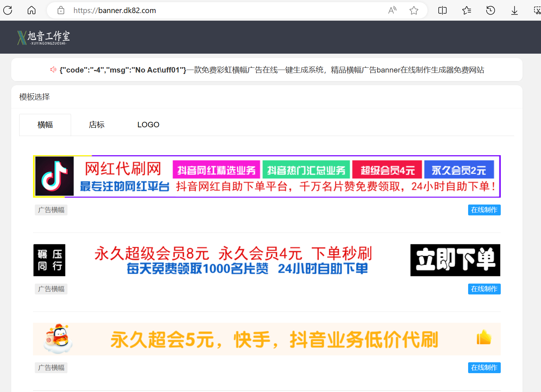View site information lock icon
The height and width of the screenshot is (392, 541).
(61, 11)
